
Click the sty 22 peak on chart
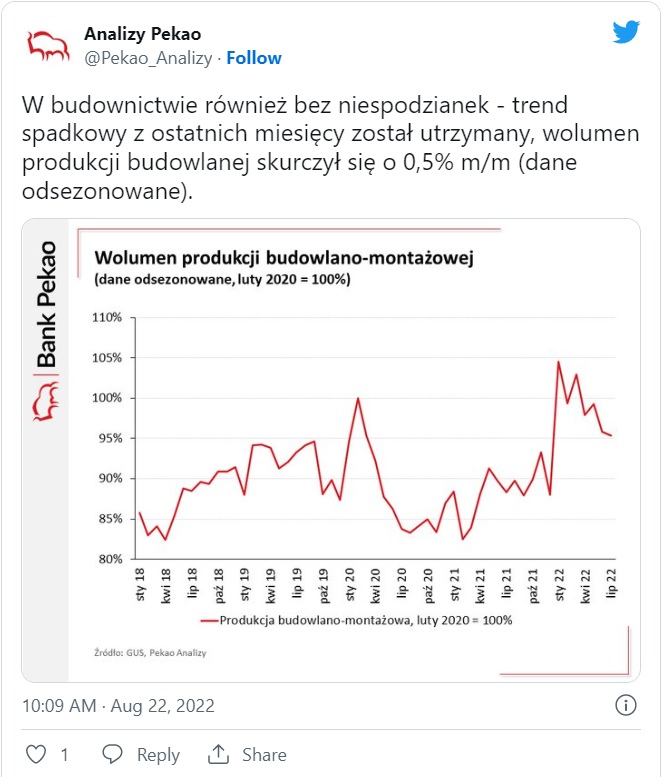[558, 362]
